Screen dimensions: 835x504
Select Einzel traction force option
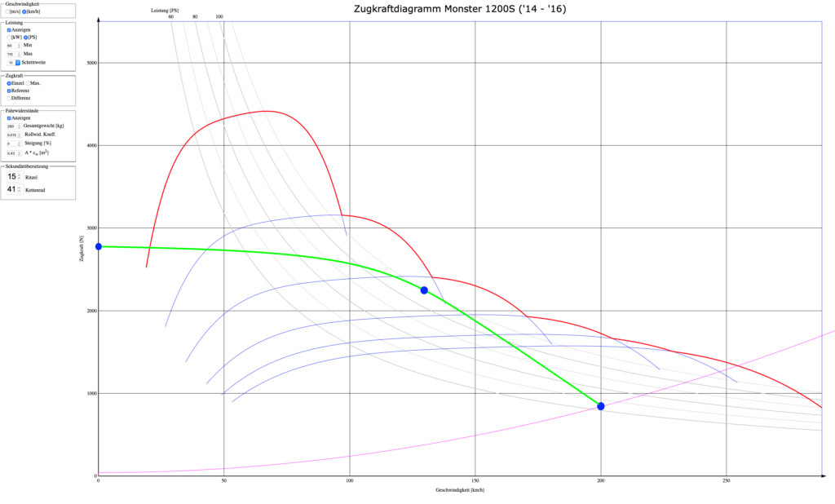click(x=8, y=83)
